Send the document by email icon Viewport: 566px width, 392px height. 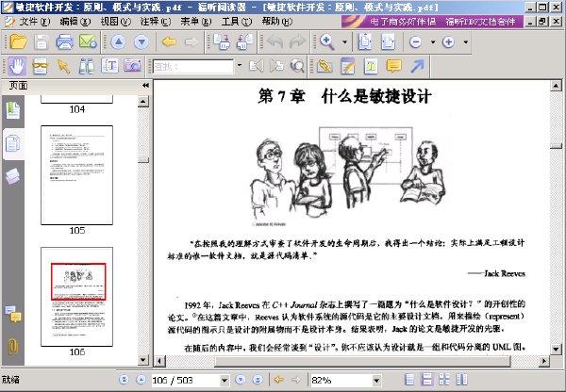click(x=88, y=41)
